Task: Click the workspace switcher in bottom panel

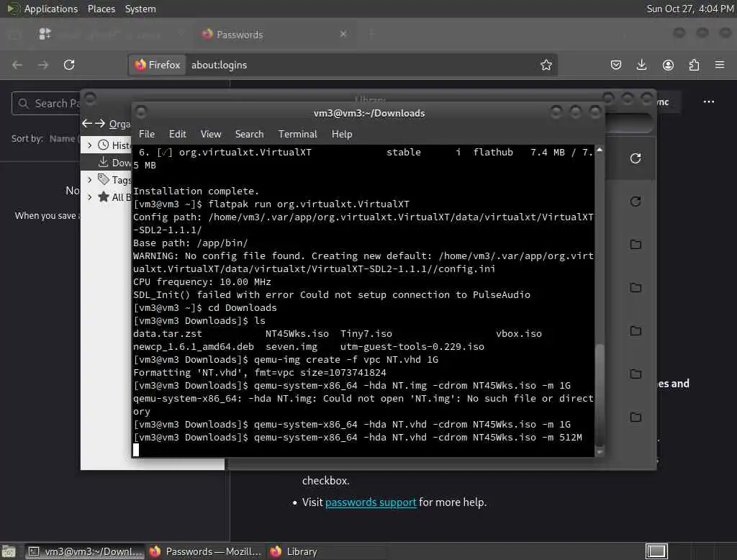Action: click(656, 551)
